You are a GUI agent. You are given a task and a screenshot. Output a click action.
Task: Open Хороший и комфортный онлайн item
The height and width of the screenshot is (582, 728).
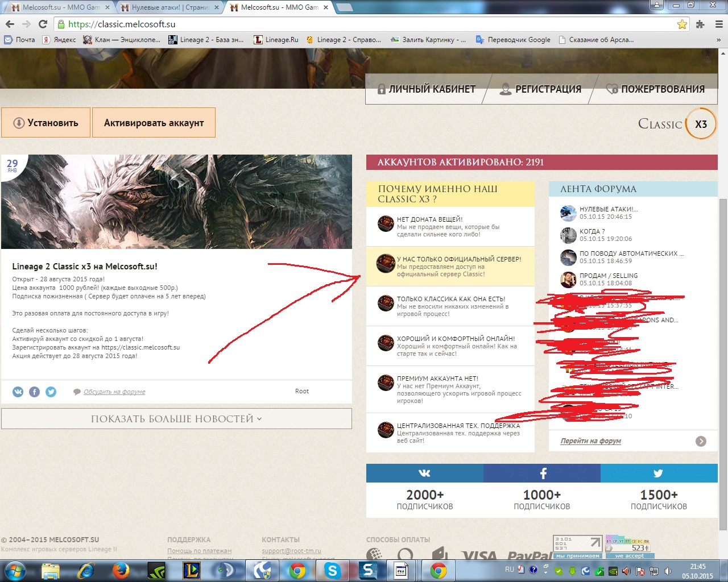pyautogui.click(x=450, y=346)
